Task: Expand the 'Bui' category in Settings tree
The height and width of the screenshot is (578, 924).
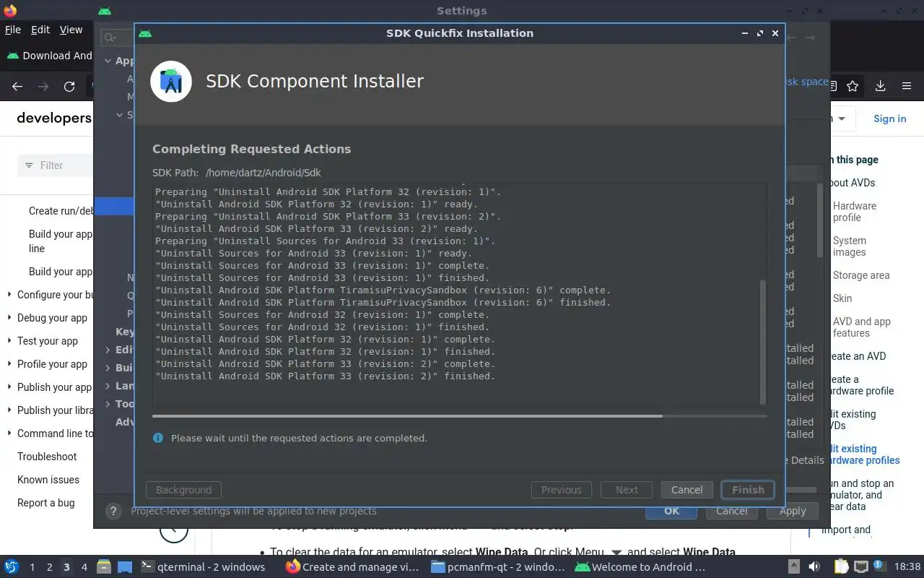Action: (x=108, y=368)
